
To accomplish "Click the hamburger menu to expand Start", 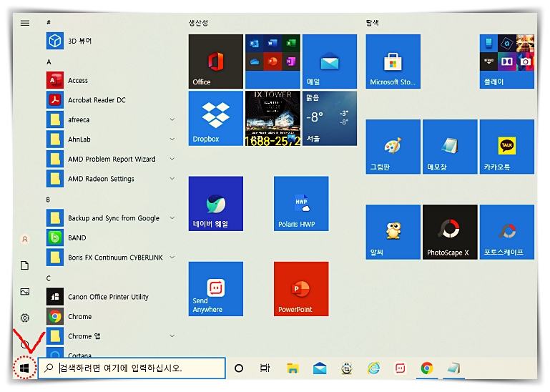I will point(25,23).
